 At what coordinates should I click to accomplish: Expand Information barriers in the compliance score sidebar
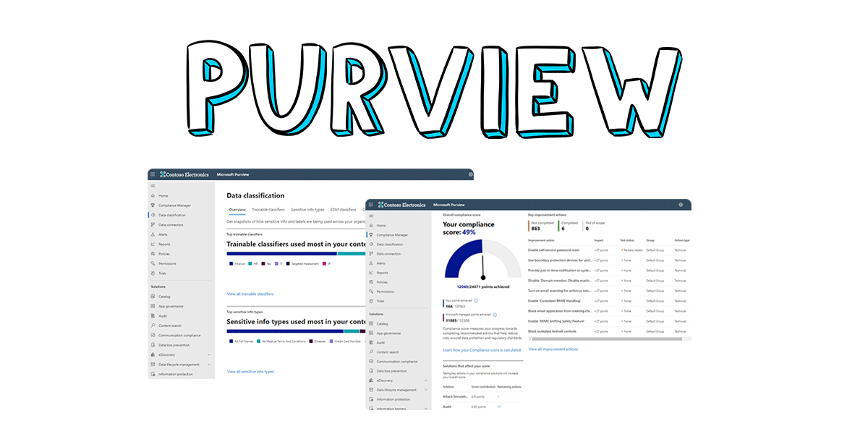[426, 409]
